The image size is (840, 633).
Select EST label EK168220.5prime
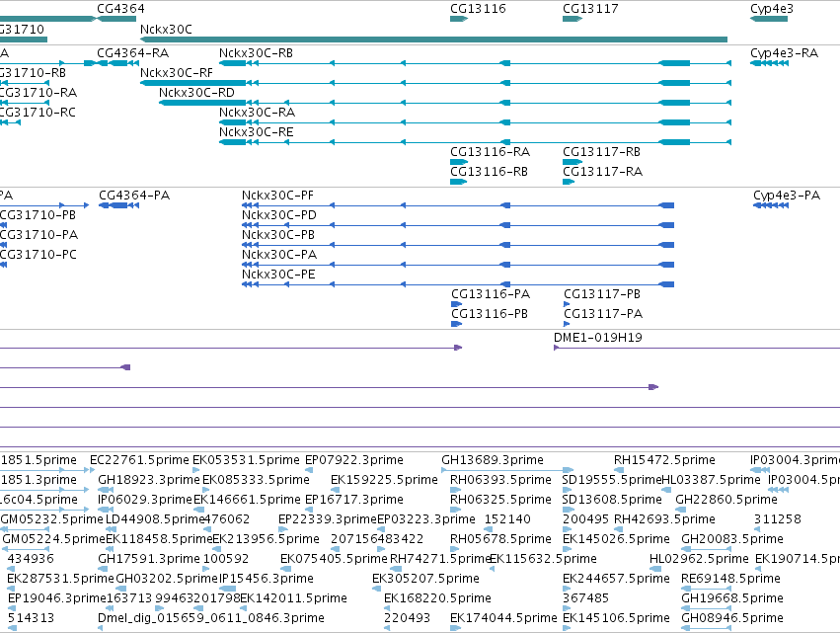(437, 599)
